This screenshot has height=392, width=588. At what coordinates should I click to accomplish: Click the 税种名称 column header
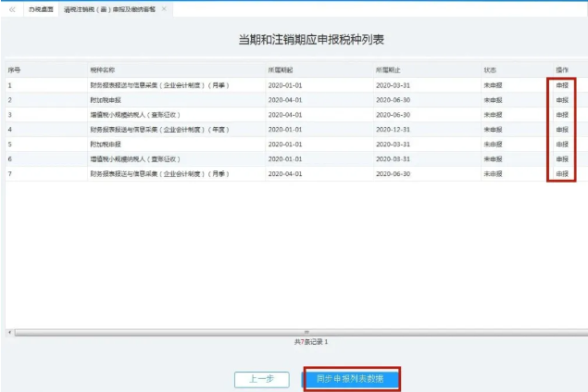point(103,70)
